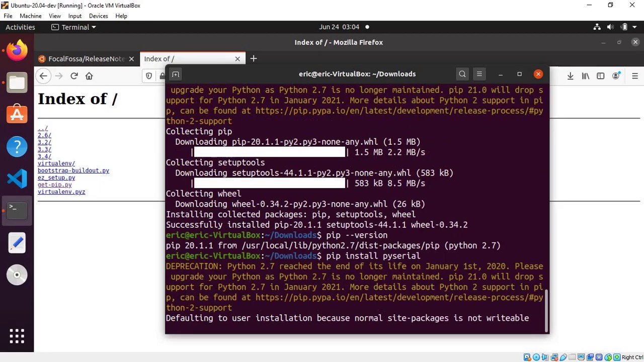Open GNOME Activities overview
The width and height of the screenshot is (644, 362).
(21, 27)
